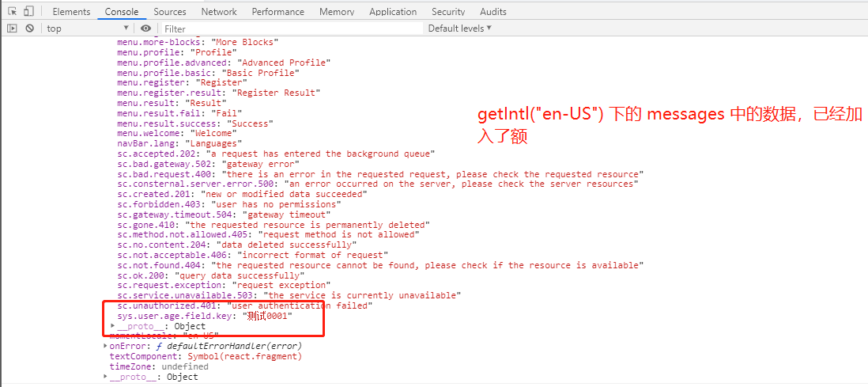
Task: Click sc.no.content.204 line
Action: coord(237,245)
